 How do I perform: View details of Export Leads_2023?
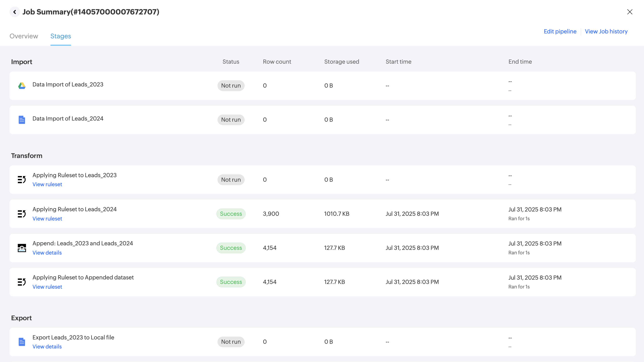pos(47,346)
